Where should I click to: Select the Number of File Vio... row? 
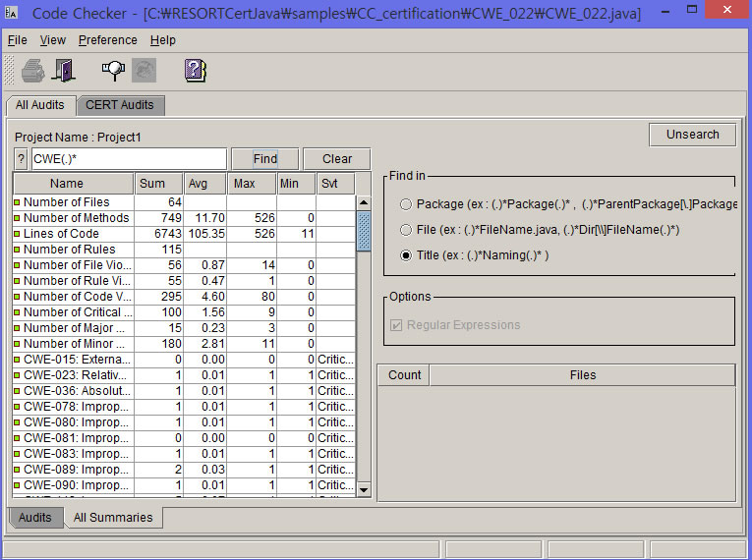184,265
